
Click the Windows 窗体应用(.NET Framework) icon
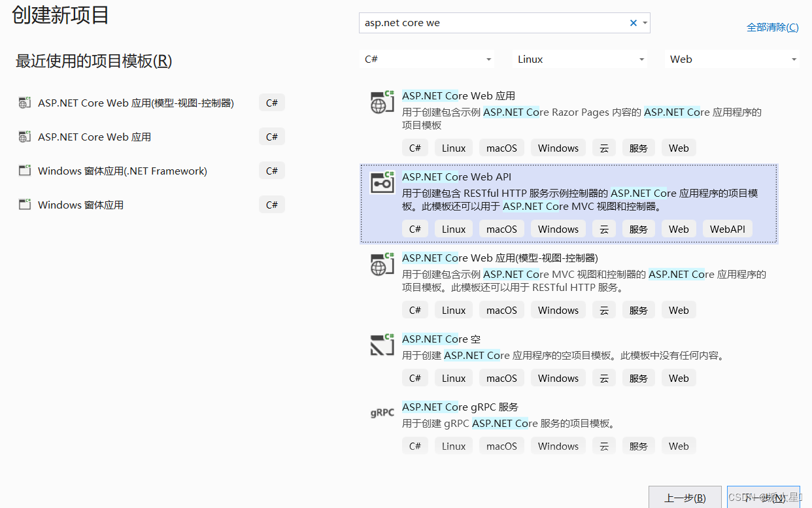[24, 170]
